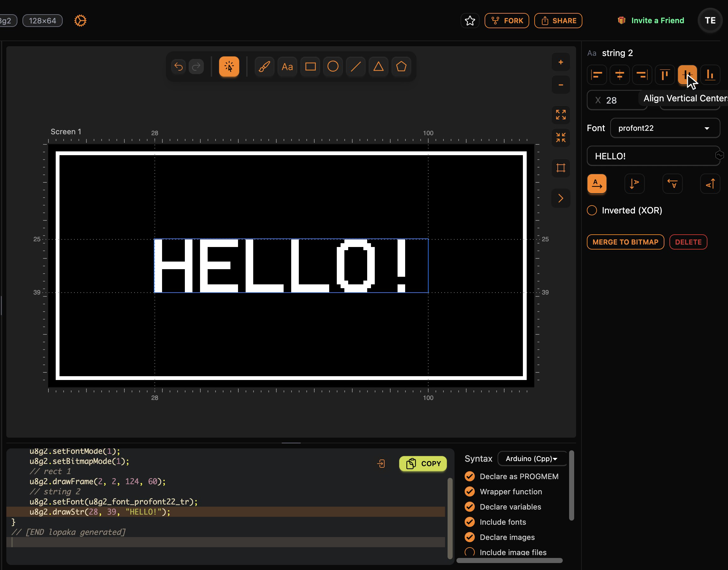
Task: Click the SHARE button
Action: point(558,21)
